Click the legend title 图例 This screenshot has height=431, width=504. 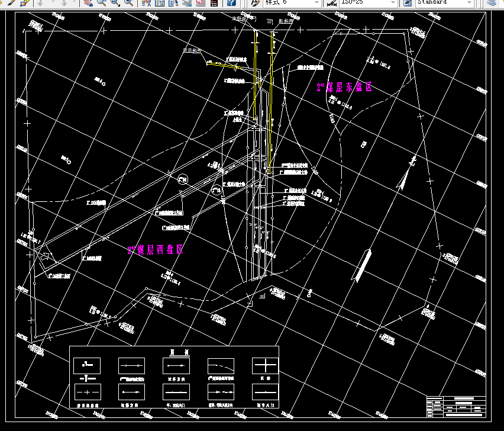(179, 352)
